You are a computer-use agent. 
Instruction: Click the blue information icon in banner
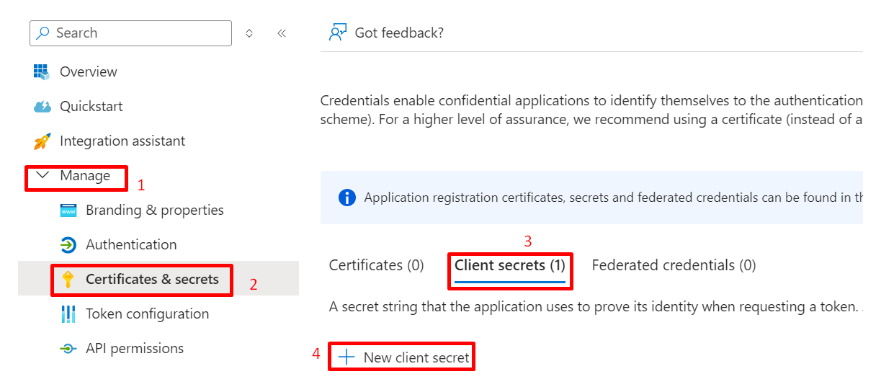point(346,198)
